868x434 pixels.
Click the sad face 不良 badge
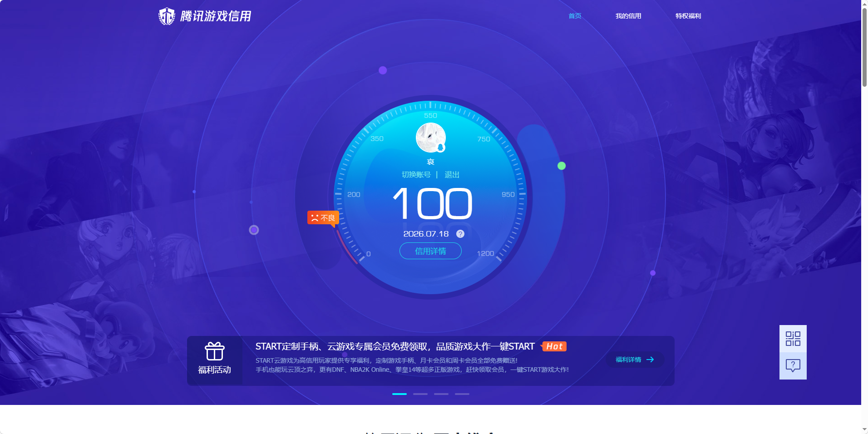pyautogui.click(x=323, y=218)
